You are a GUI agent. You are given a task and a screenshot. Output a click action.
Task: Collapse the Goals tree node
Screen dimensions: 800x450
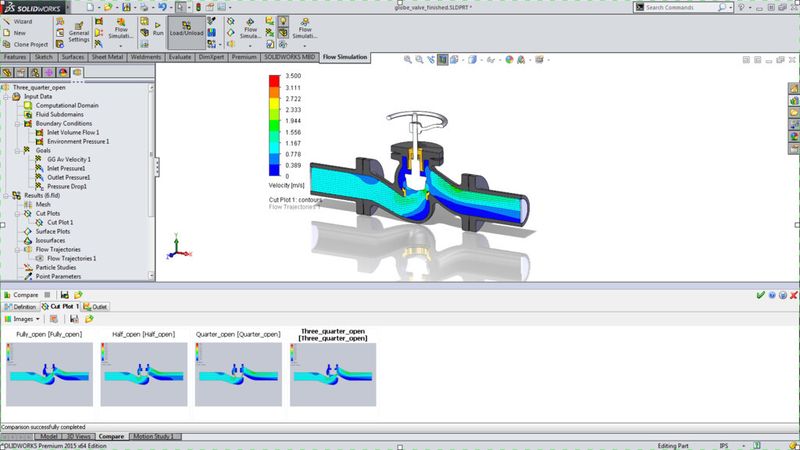[18, 151]
